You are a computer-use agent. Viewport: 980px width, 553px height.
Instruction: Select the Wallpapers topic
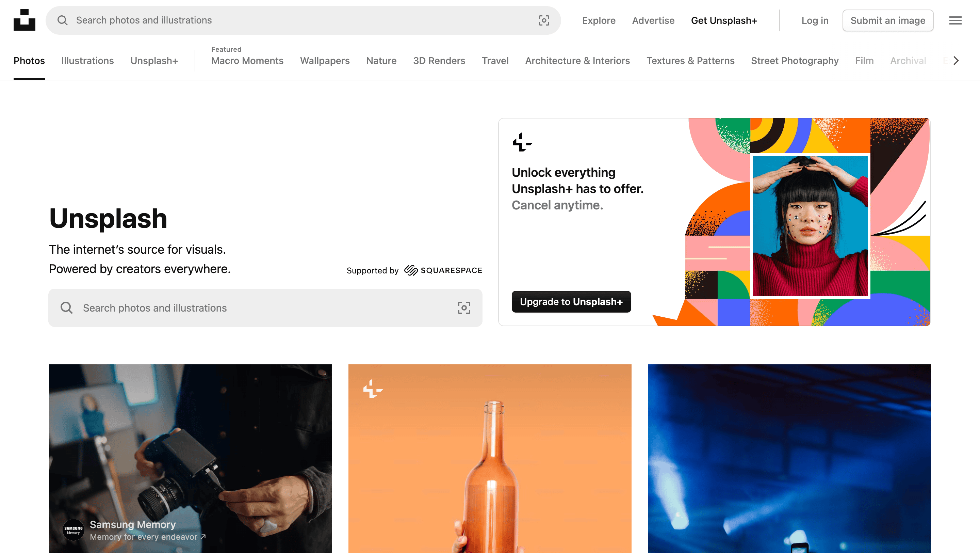pyautogui.click(x=325, y=61)
